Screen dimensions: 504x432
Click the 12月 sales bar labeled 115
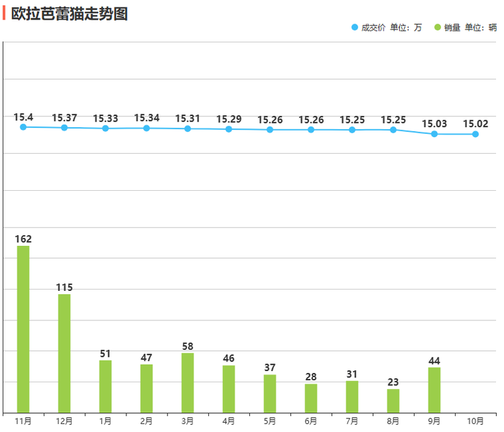[64, 353]
